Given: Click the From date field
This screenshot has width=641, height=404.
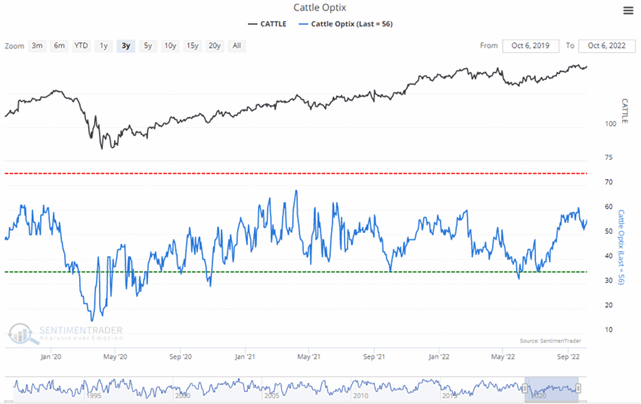Looking at the screenshot, I should pos(530,46).
